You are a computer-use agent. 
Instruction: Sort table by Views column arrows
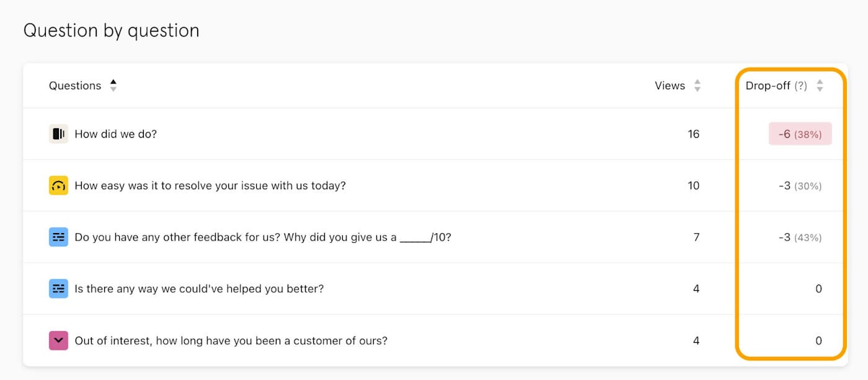point(697,86)
